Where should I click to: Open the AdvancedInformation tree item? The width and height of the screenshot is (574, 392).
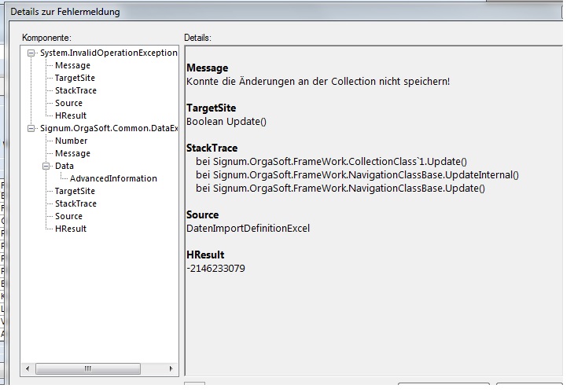coord(113,179)
